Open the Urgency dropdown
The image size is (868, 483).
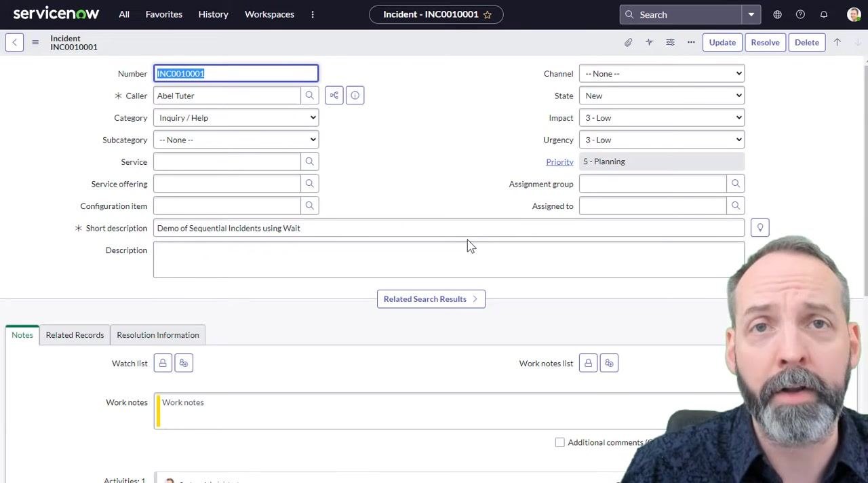(x=662, y=140)
